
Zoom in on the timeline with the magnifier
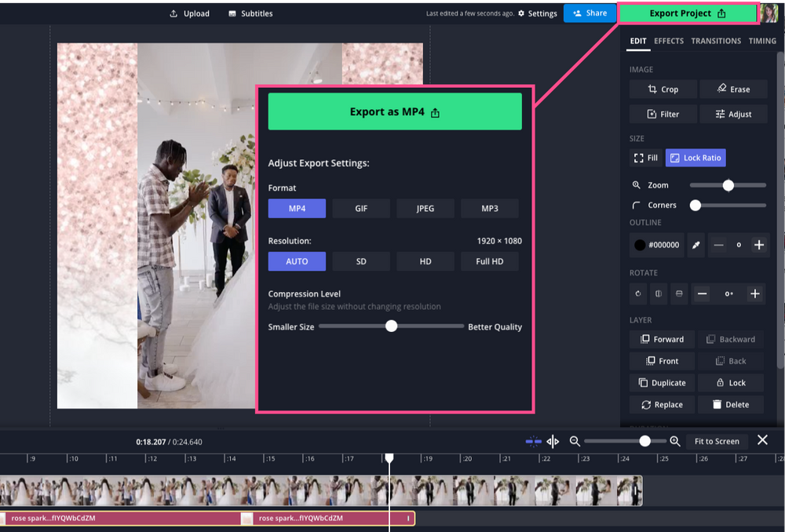click(674, 441)
